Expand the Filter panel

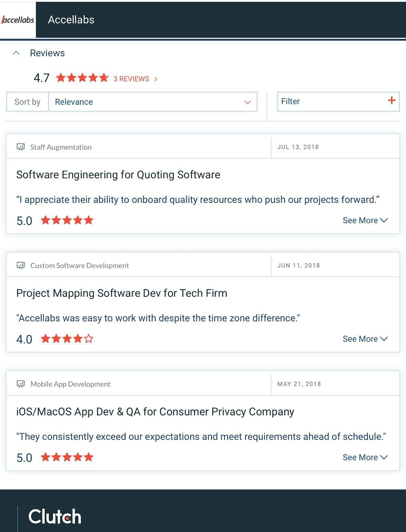click(x=338, y=101)
